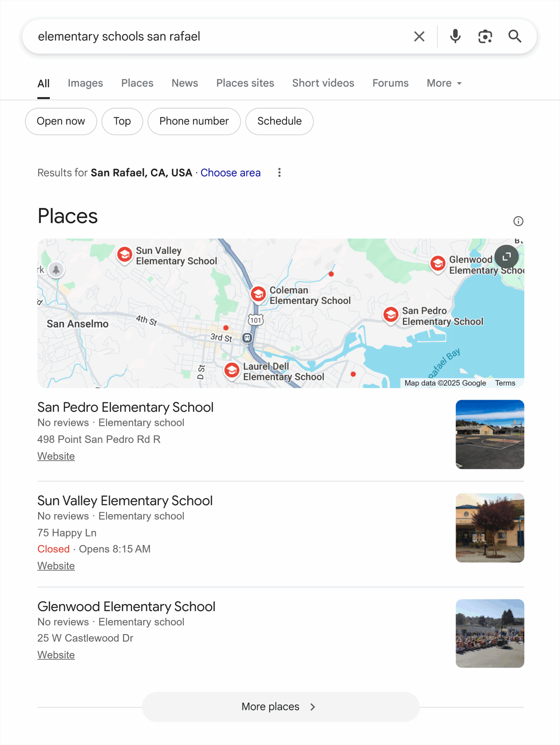The height and width of the screenshot is (745, 560).
Task: Select Coleman Elementary School map pin
Action: [x=259, y=294]
